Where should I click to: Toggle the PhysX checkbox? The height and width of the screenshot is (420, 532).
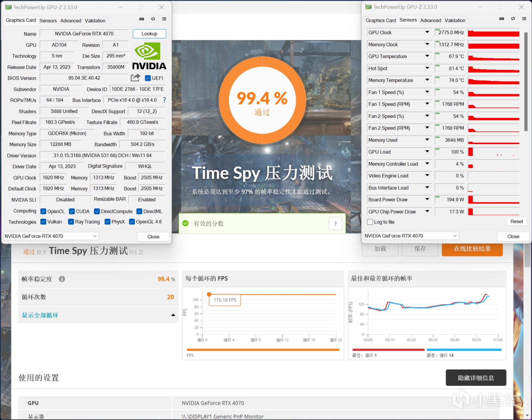click(x=107, y=222)
